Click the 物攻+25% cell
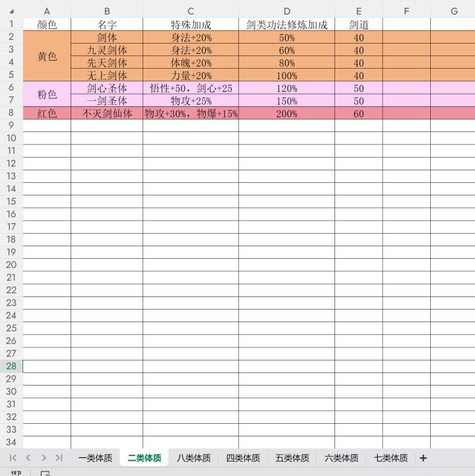The height and width of the screenshot is (476, 475). (191, 100)
